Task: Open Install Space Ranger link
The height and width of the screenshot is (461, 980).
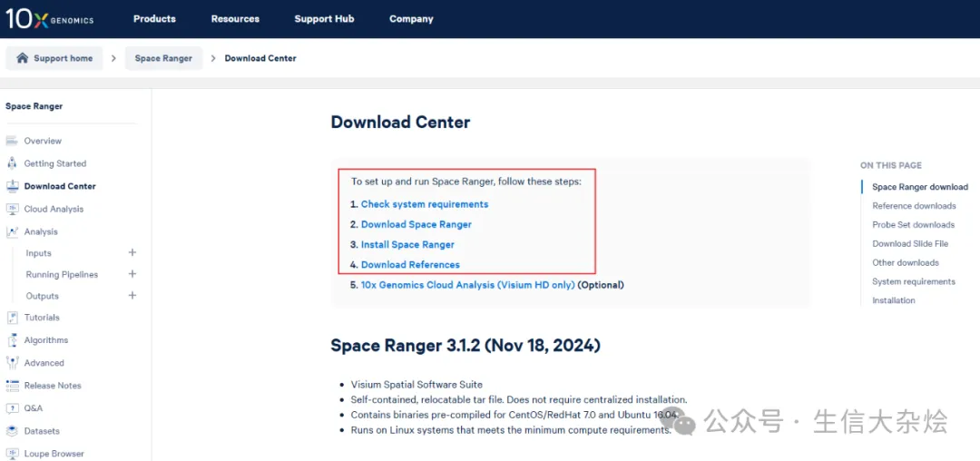Action: 407,244
